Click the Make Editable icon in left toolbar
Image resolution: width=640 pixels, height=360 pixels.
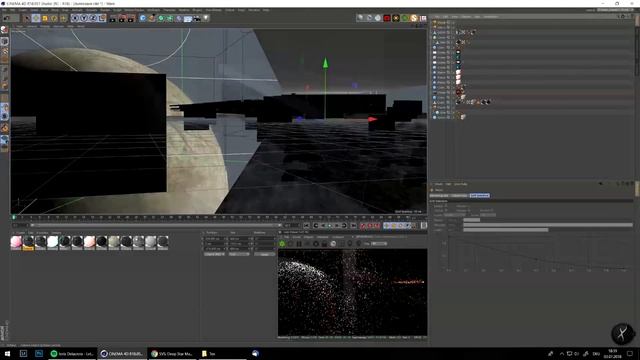4,30
